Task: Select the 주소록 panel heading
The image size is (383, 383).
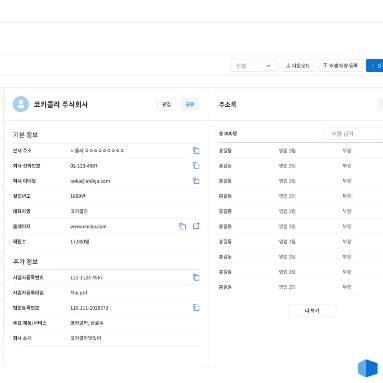Action: [228, 104]
